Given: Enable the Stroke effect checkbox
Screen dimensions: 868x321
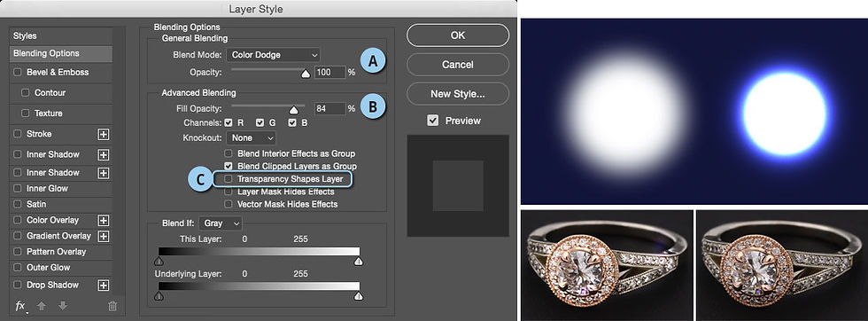Looking at the screenshot, I should (17, 134).
